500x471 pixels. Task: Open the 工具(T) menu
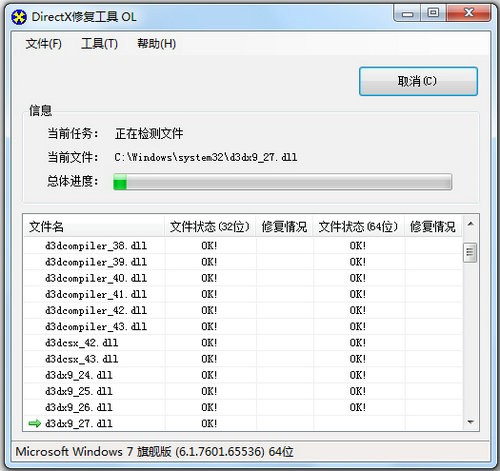99,44
